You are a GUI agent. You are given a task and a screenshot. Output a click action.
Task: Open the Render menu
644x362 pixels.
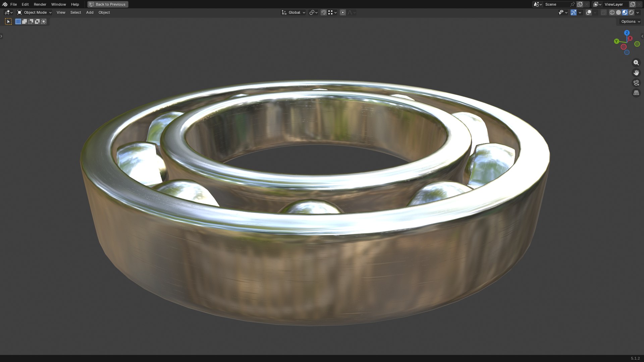(40, 4)
